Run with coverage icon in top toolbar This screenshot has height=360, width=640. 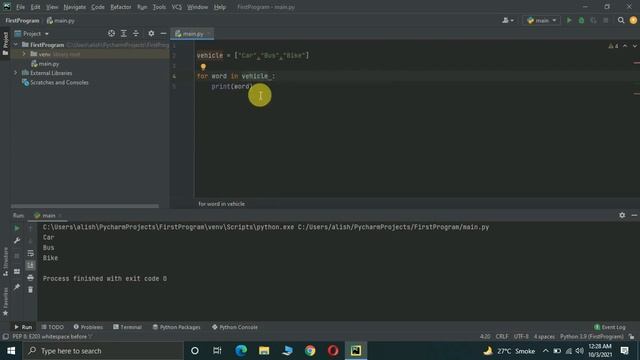(593, 20)
